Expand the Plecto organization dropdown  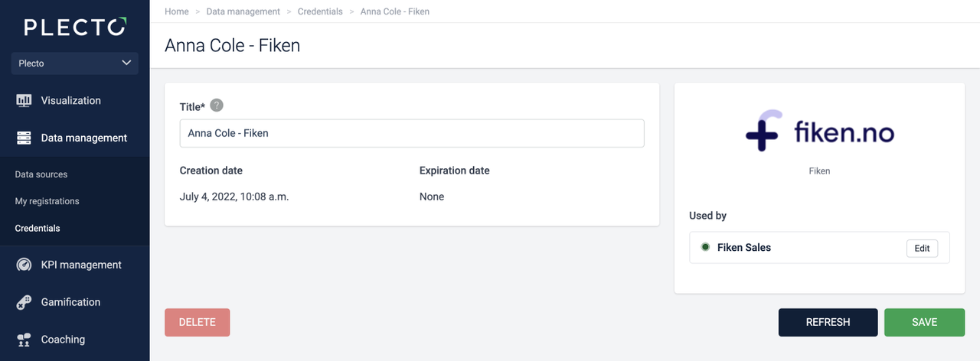click(x=74, y=63)
